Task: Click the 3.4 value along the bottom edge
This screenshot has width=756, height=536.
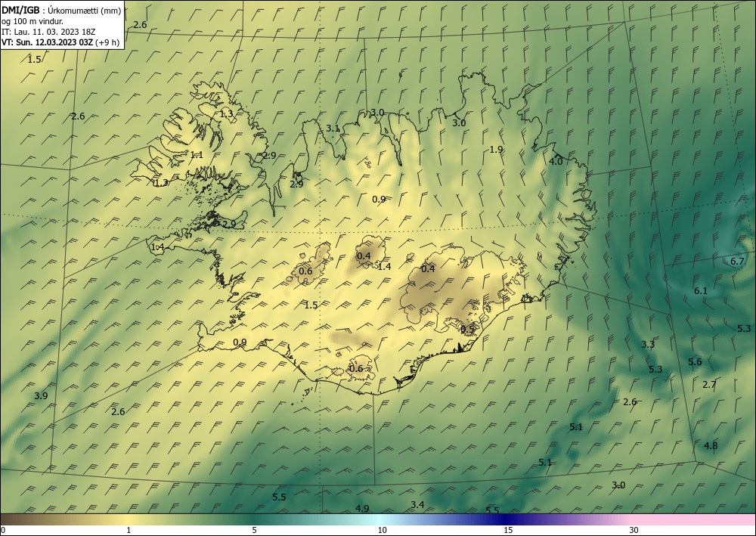Action: click(x=417, y=505)
